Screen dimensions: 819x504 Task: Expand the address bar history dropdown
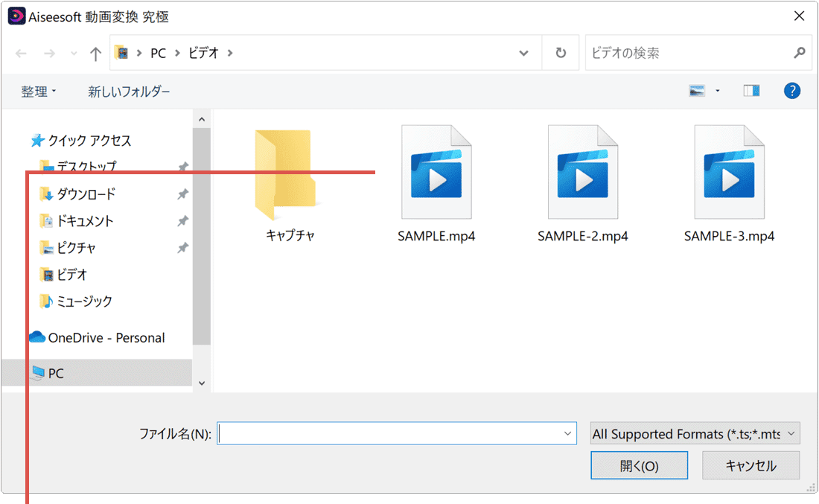524,54
